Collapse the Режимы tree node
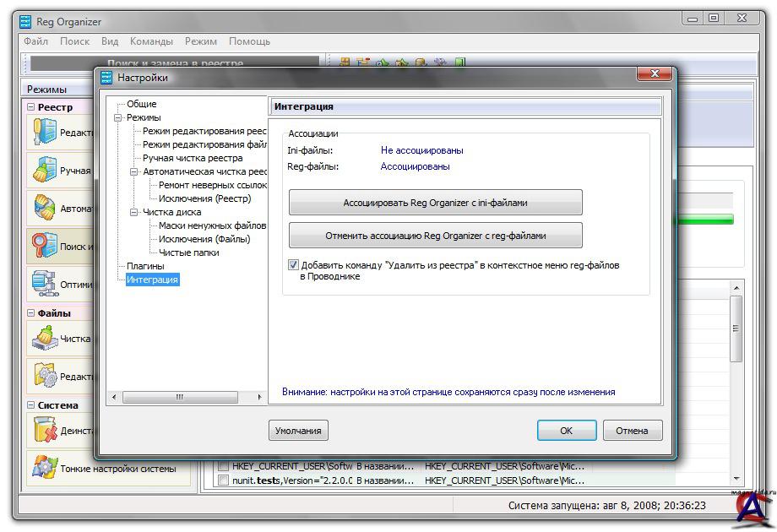Image resolution: width=777 pixels, height=532 pixels. click(x=119, y=118)
